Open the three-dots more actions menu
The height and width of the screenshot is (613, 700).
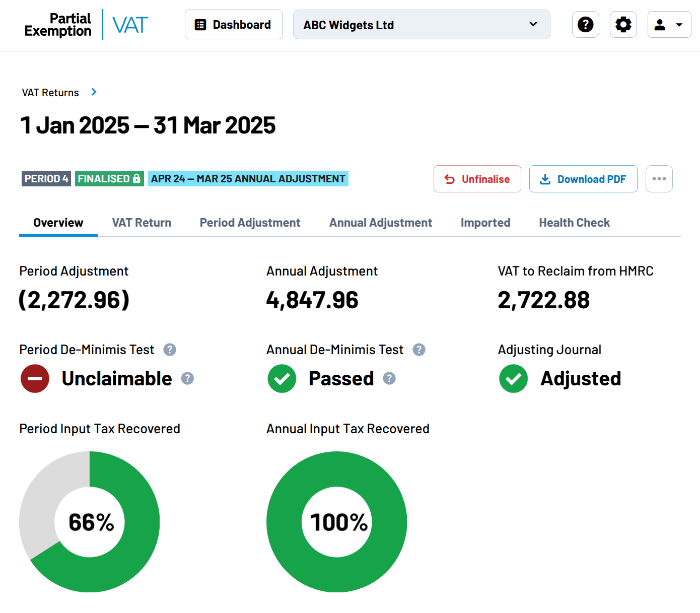click(659, 179)
